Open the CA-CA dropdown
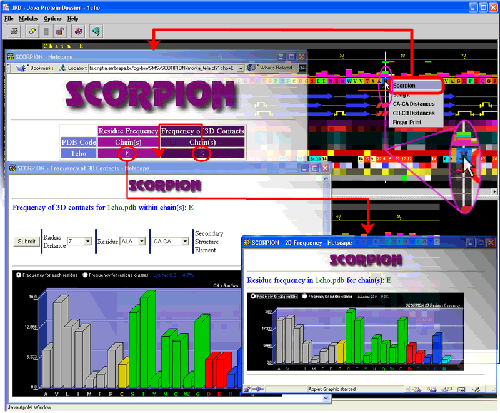This screenshot has height=413, width=500. (x=170, y=241)
